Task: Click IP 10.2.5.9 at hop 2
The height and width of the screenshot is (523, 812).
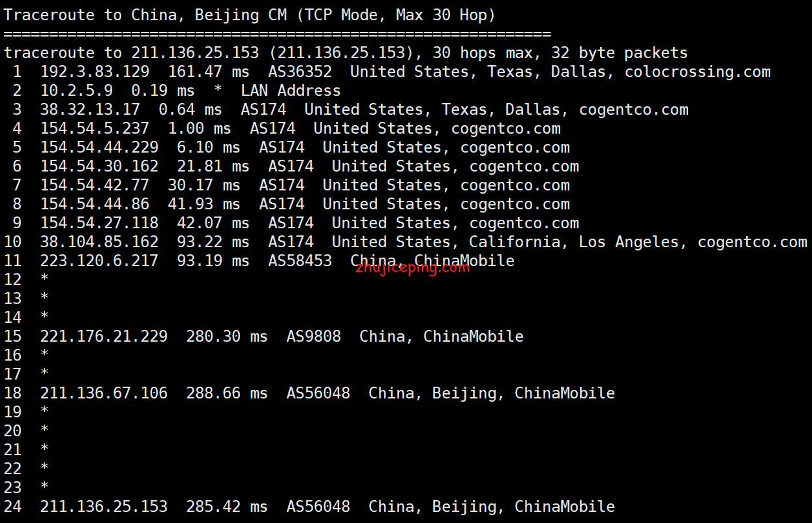Action: 76,91
